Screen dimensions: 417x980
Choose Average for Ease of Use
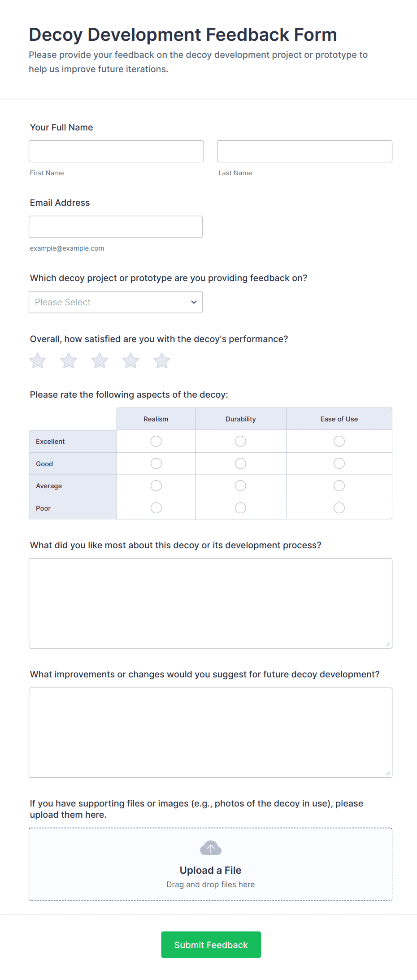pos(339,486)
